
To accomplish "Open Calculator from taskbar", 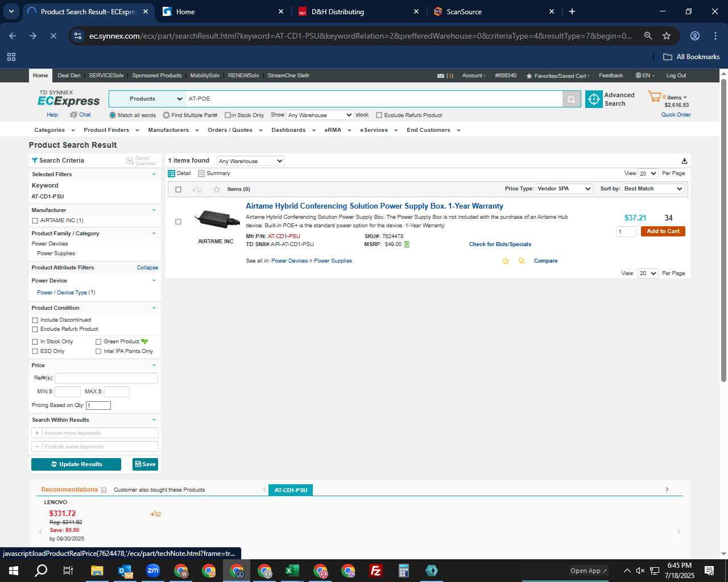I will click(x=404, y=571).
